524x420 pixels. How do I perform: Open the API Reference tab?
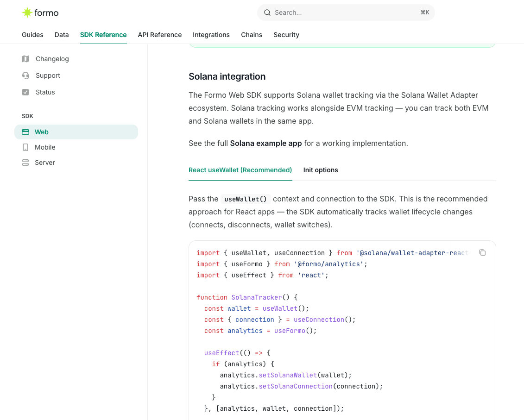159,35
